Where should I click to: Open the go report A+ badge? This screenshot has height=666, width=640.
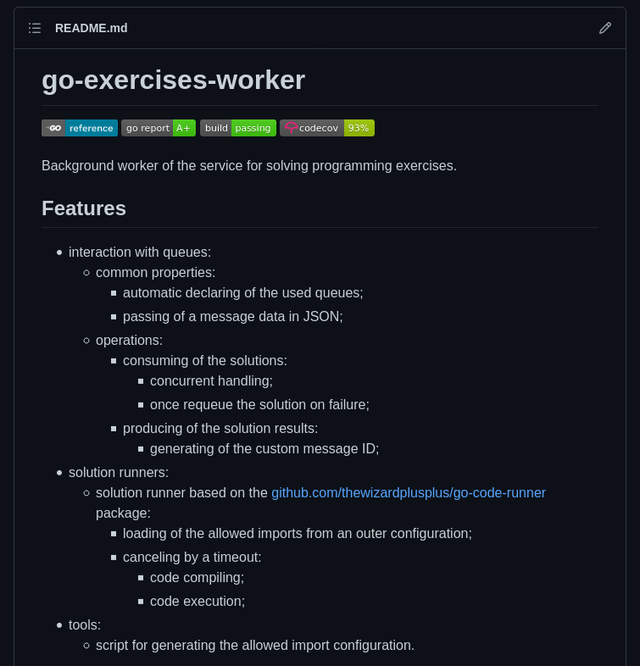point(158,128)
